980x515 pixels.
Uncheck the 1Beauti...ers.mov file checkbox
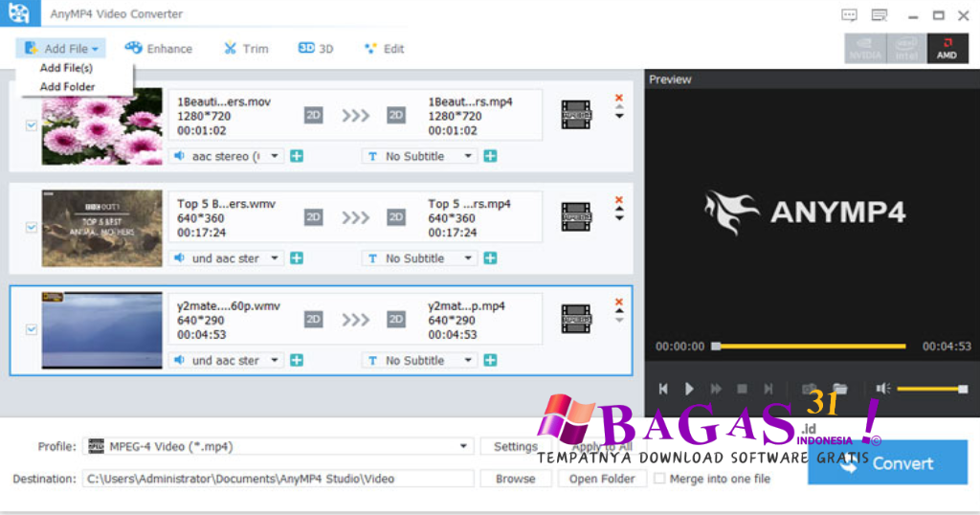pyautogui.click(x=32, y=125)
